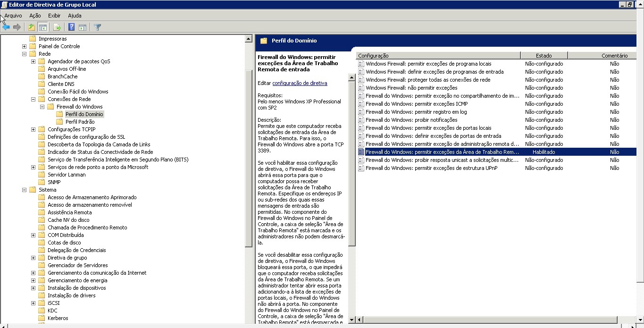The image size is (644, 328).
Task: Click the blue Back arrow toolbar icon
Action: point(6,27)
